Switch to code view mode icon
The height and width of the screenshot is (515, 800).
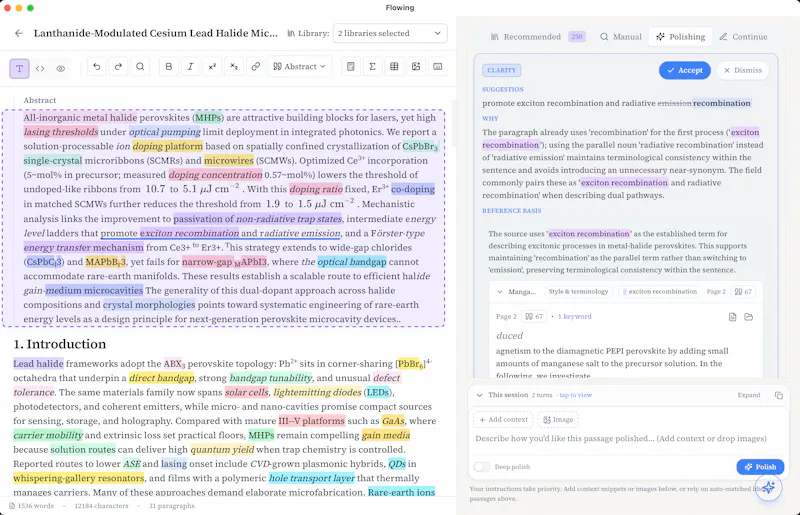point(40,68)
